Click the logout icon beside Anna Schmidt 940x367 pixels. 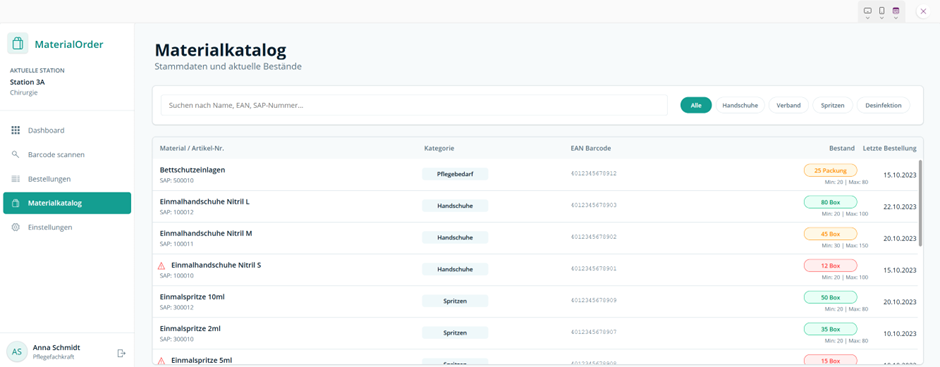click(121, 353)
